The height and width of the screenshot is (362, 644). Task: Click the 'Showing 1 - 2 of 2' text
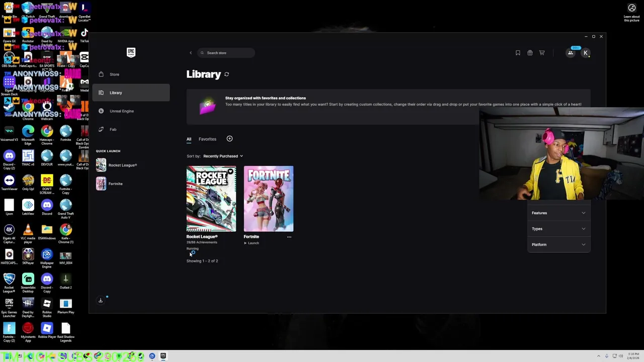202,261
